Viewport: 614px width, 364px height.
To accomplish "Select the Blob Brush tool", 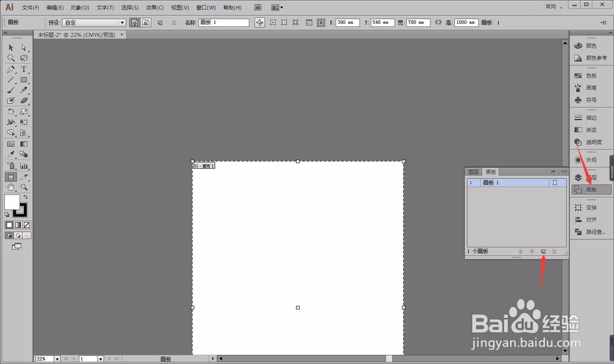I will tap(11, 101).
